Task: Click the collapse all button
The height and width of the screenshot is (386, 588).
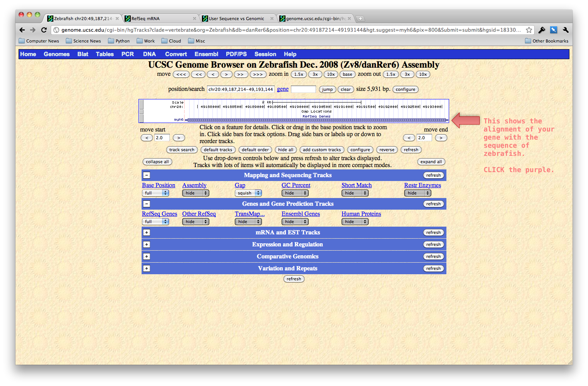Action: (x=157, y=162)
